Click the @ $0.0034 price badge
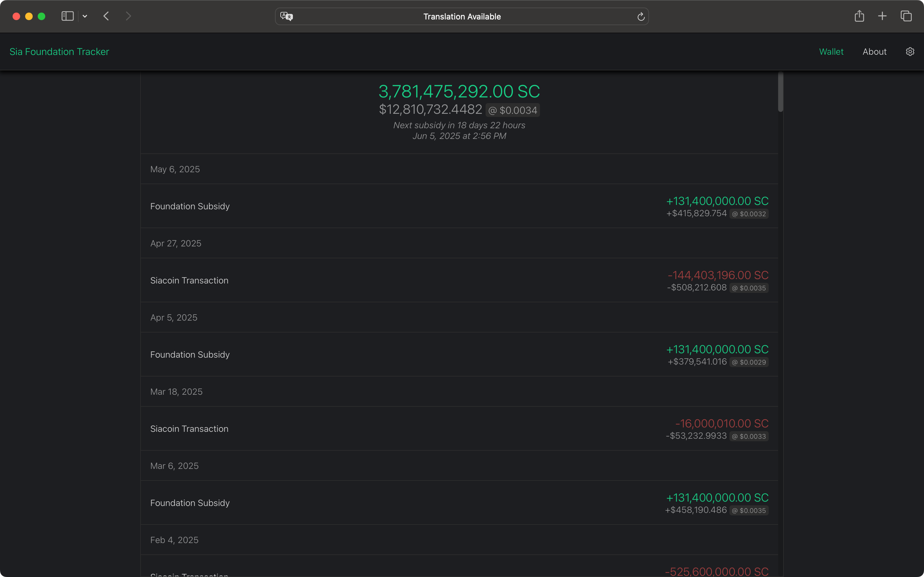924x577 pixels. [x=513, y=110]
